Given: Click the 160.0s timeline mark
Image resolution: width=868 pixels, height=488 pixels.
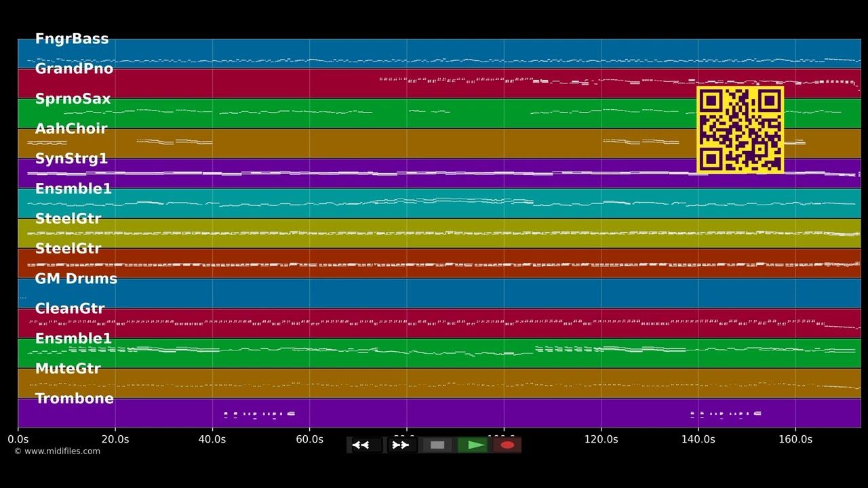Looking at the screenshot, I should tap(795, 439).
